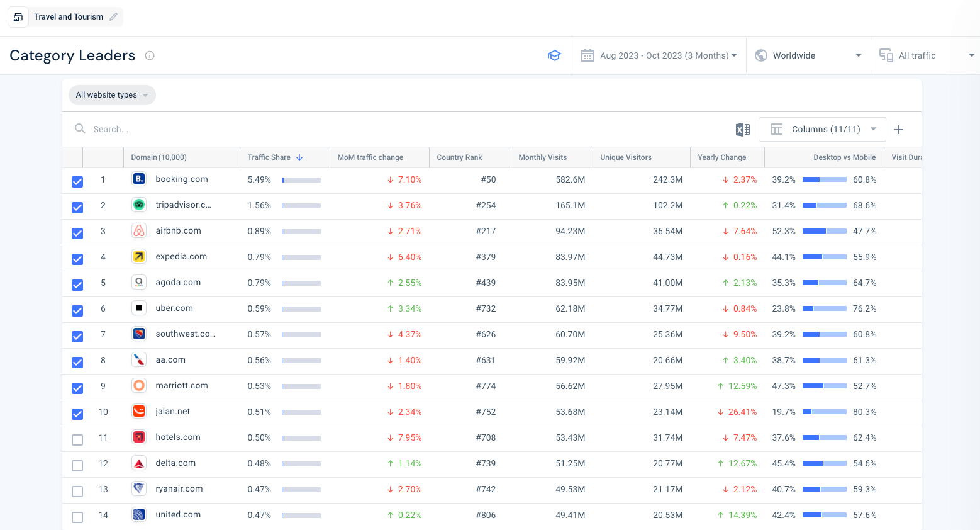Click aa.com favicon
Screen dimensions: 980x530
click(x=139, y=360)
